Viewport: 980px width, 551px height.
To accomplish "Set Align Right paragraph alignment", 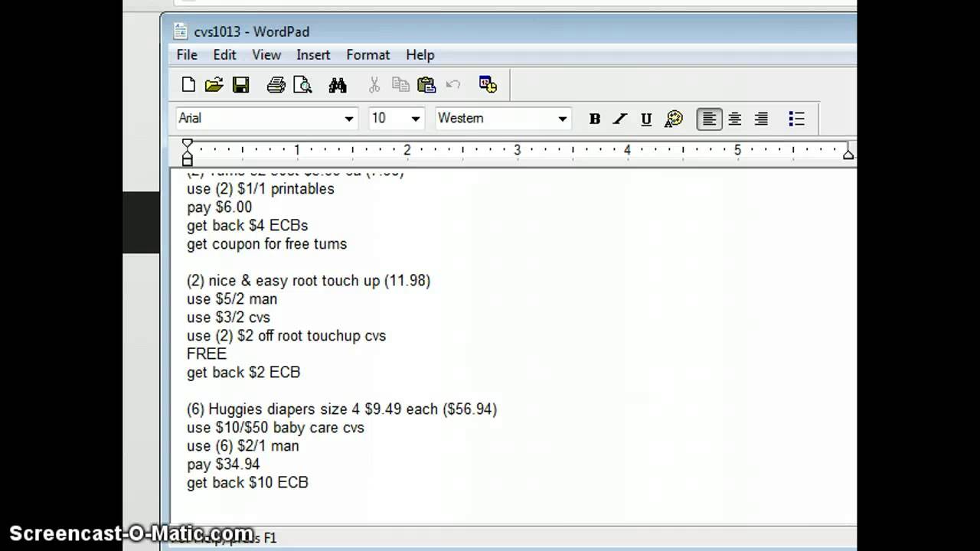I will tap(761, 119).
